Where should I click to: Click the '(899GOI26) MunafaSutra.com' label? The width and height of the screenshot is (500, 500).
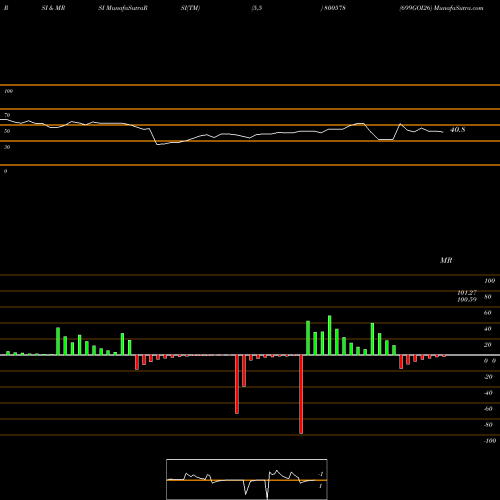(x=441, y=8)
